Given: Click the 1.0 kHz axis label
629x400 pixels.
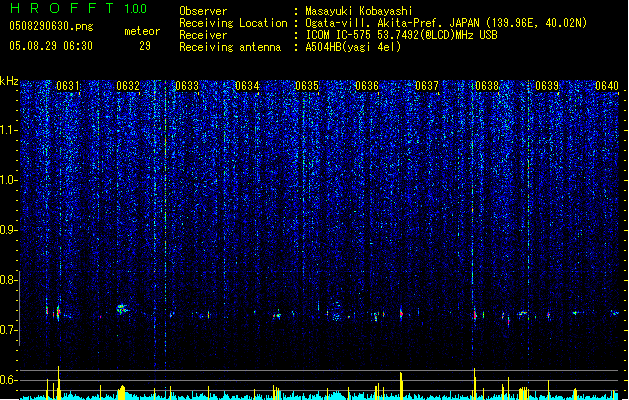Looking at the screenshot, I should 9,180.
